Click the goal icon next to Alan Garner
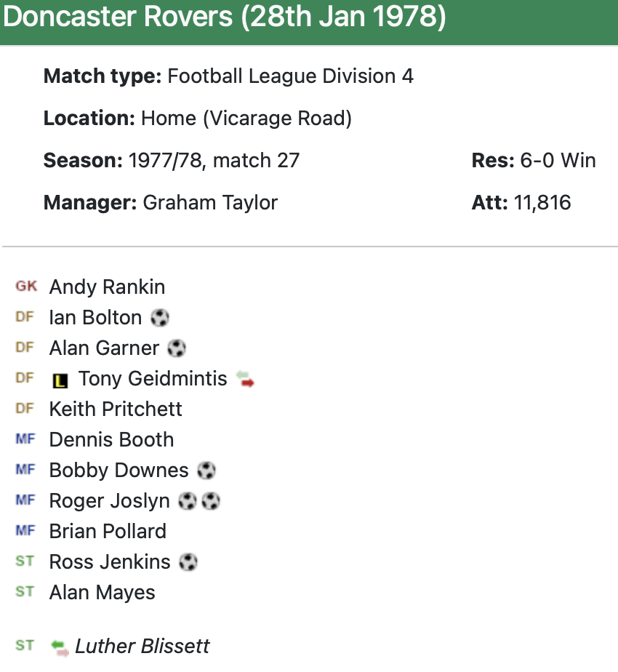The image size is (618, 672). (177, 348)
